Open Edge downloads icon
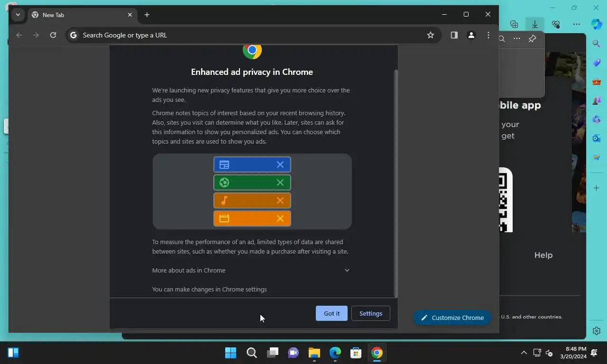This screenshot has width=607, height=364. pos(535,24)
